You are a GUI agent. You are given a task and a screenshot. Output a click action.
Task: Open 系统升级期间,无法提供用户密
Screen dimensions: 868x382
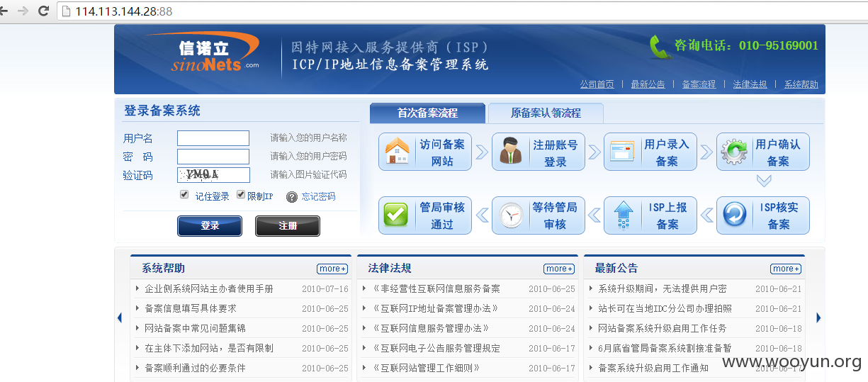point(663,289)
